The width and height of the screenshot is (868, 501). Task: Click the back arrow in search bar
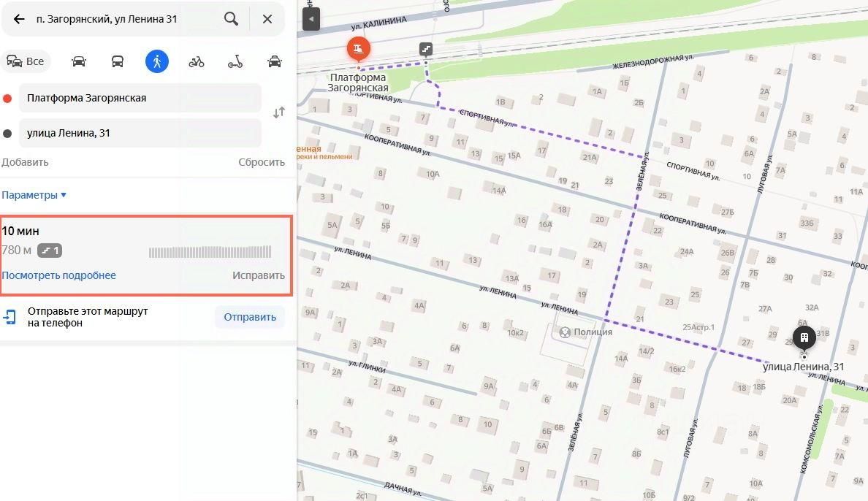point(19,19)
